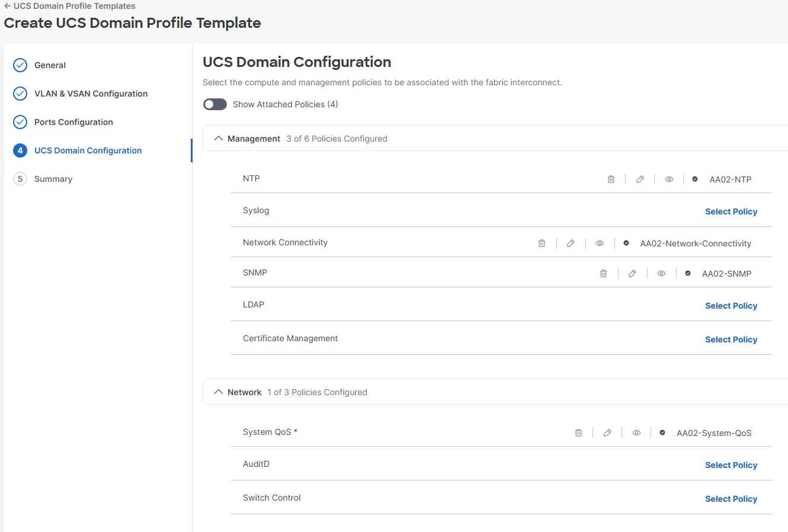Viewport: 788px width, 532px height.
Task: Delete the NTP policy with trash icon
Action: point(611,180)
